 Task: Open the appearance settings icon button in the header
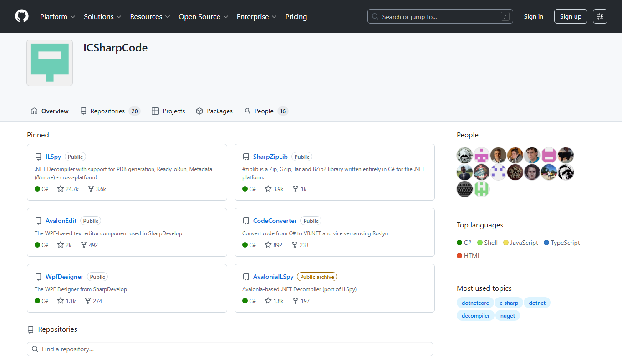point(600,16)
